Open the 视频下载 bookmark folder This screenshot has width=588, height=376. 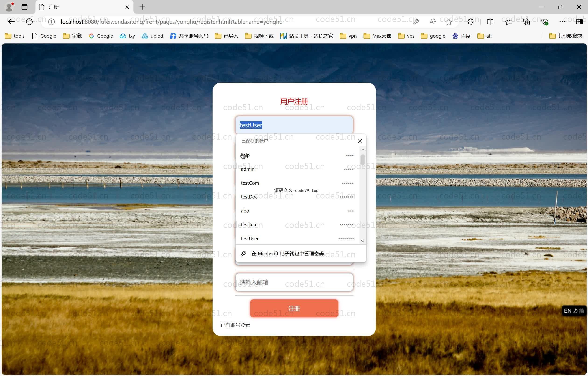pyautogui.click(x=259, y=36)
